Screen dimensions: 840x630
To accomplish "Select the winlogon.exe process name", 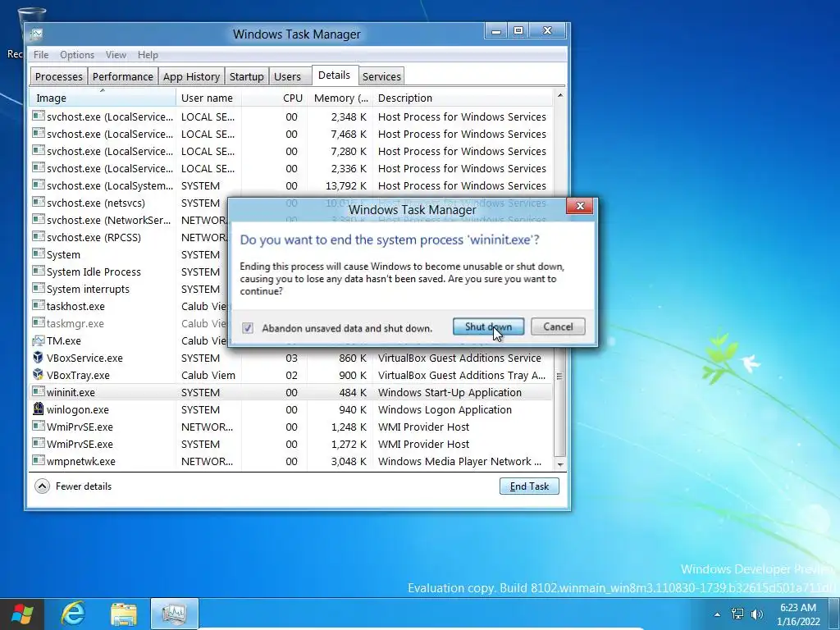I will tap(78, 410).
